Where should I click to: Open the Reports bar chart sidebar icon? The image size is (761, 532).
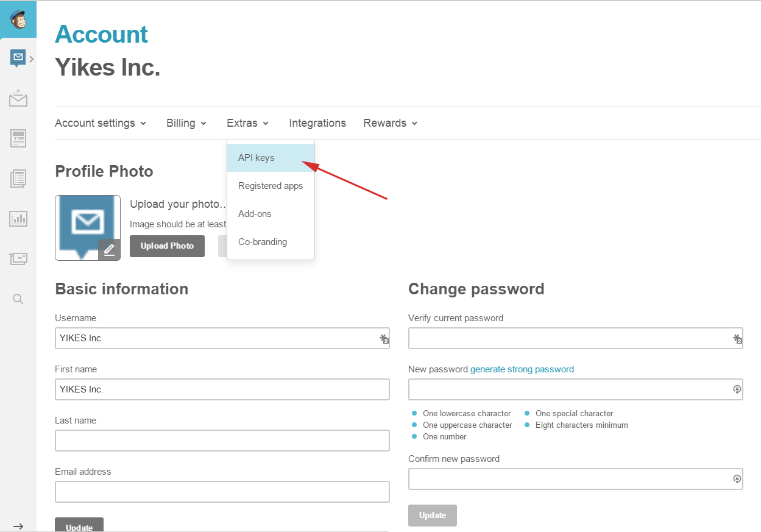[x=18, y=219]
